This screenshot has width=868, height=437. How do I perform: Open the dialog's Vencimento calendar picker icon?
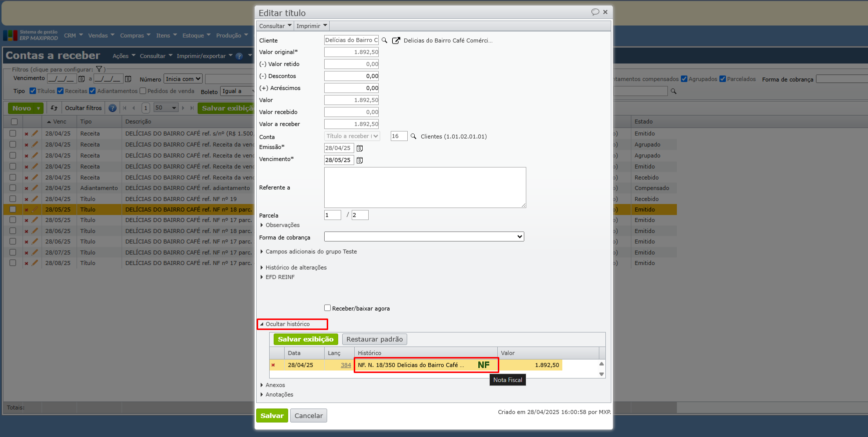tap(360, 160)
